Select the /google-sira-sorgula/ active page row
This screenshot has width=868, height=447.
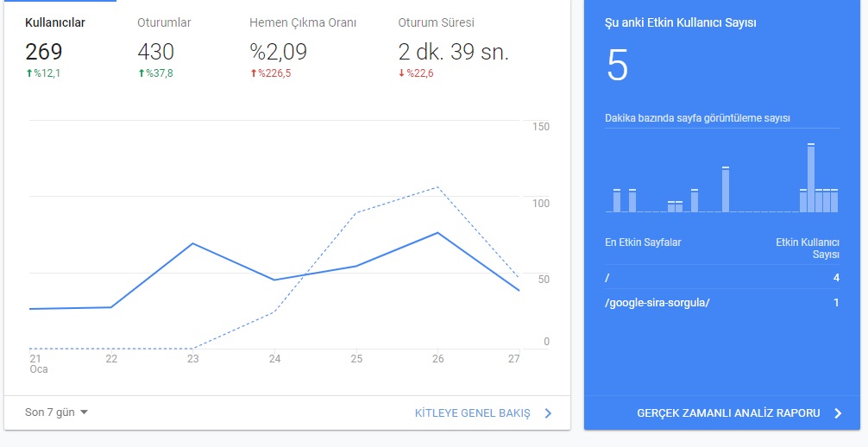click(722, 302)
